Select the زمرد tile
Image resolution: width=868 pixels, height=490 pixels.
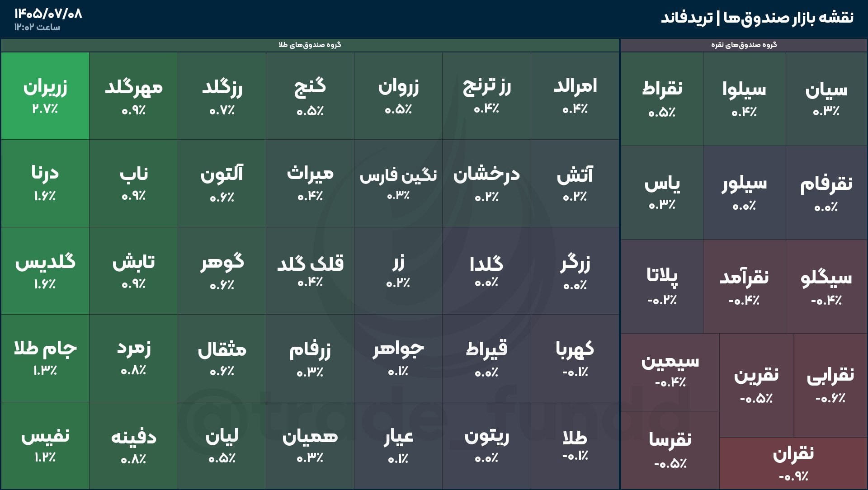[x=133, y=358]
